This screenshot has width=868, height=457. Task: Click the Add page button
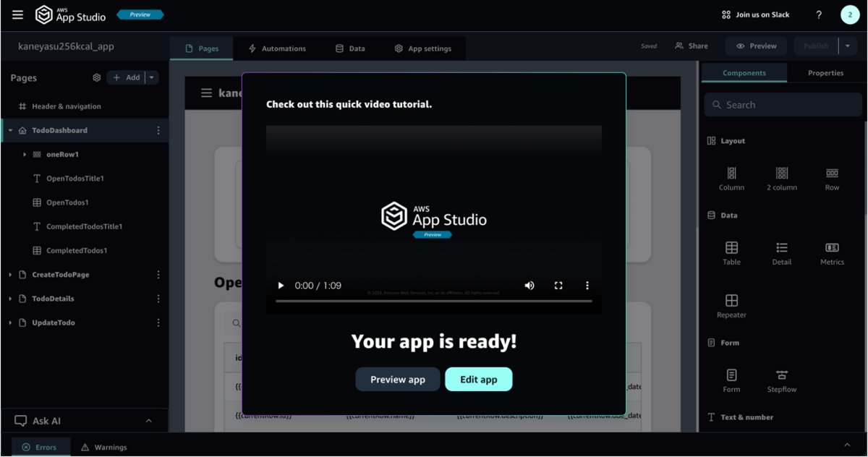pos(126,77)
